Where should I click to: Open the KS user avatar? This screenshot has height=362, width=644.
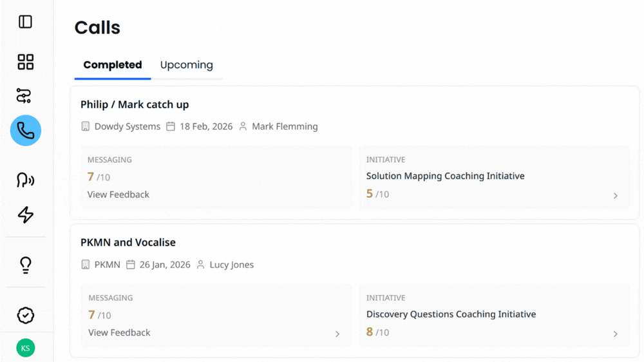click(x=25, y=348)
